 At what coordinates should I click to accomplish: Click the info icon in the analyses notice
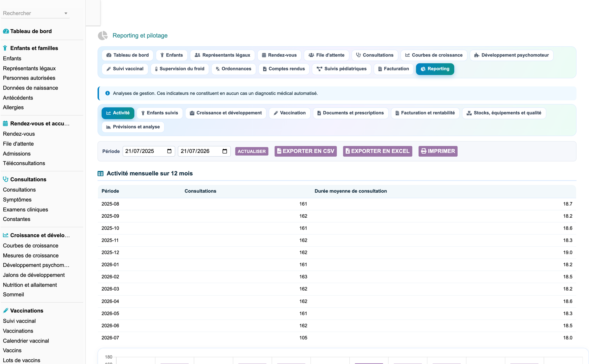107,93
